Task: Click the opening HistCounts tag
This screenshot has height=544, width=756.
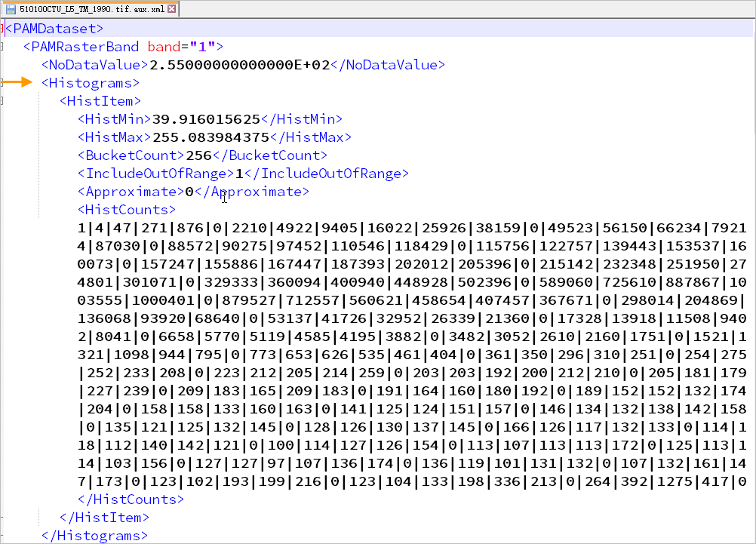Action: click(127, 210)
